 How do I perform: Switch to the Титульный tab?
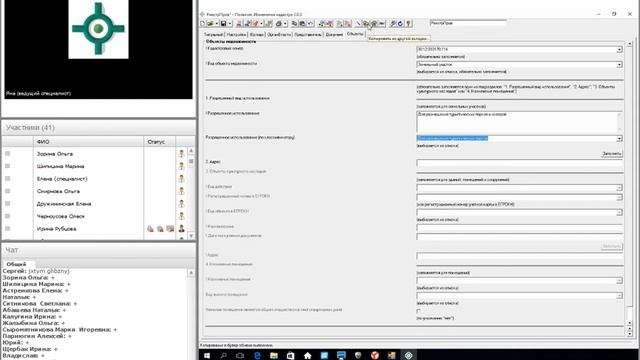[x=213, y=35]
